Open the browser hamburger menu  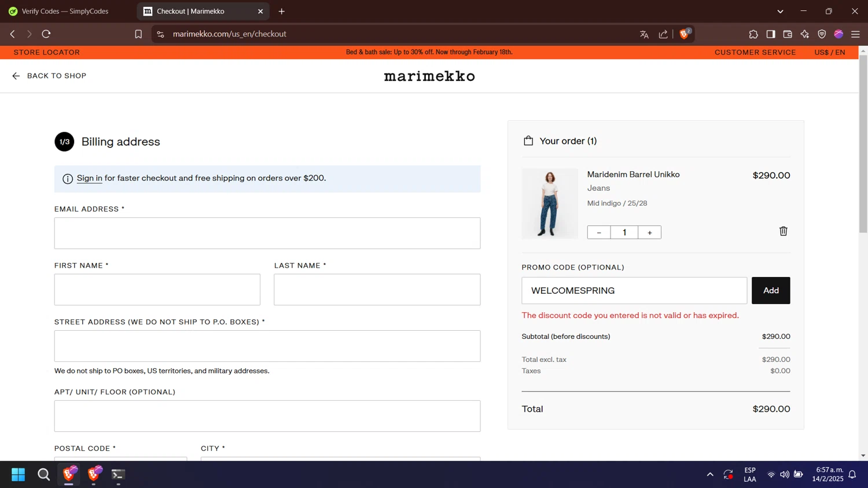point(855,34)
